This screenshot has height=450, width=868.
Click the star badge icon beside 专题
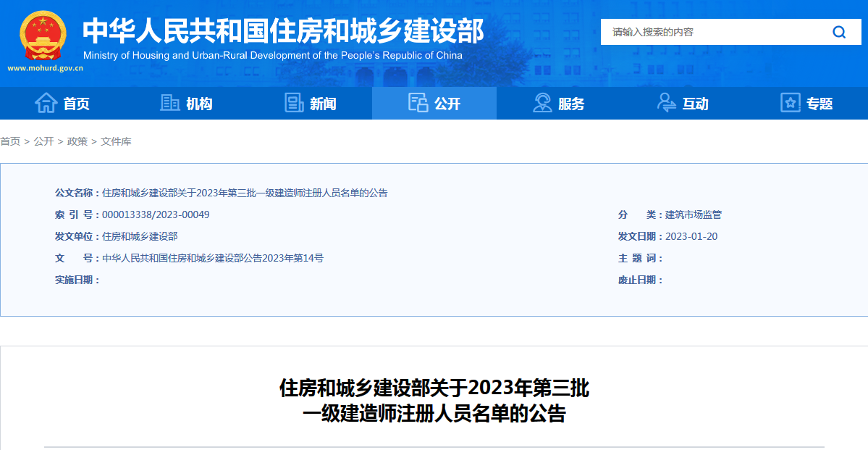click(x=791, y=103)
